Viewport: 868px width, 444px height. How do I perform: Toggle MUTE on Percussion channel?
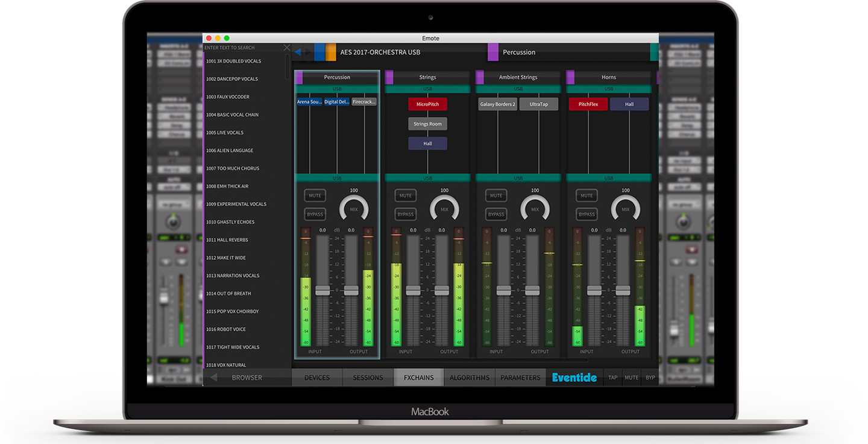tap(315, 195)
